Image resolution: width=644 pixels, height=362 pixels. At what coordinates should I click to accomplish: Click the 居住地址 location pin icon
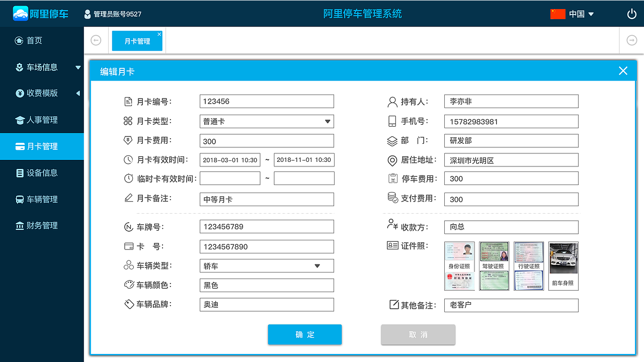point(392,161)
